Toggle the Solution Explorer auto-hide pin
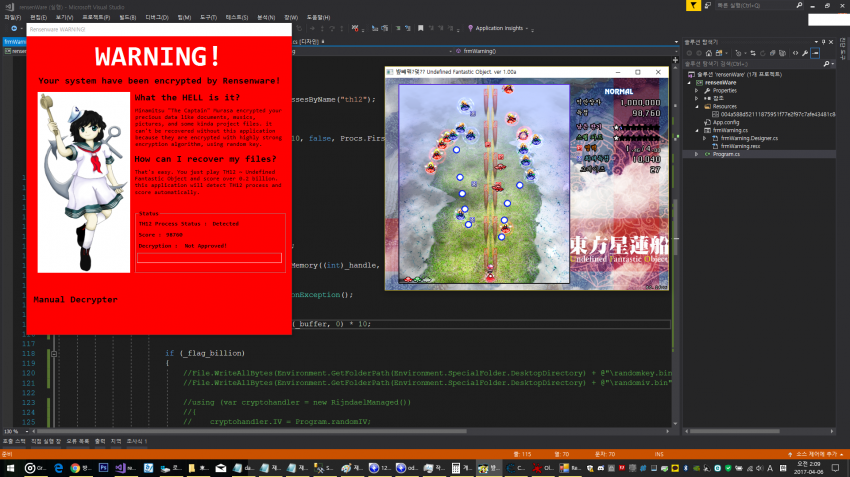This screenshot has height=477, width=850. coord(823,42)
